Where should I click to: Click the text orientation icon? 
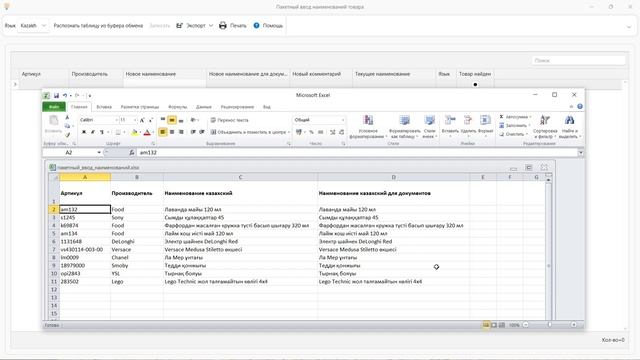[x=194, y=120]
